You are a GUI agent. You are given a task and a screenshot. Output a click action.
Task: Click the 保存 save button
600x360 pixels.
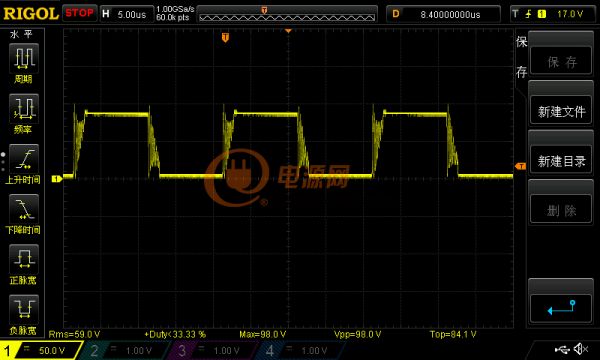561,60
